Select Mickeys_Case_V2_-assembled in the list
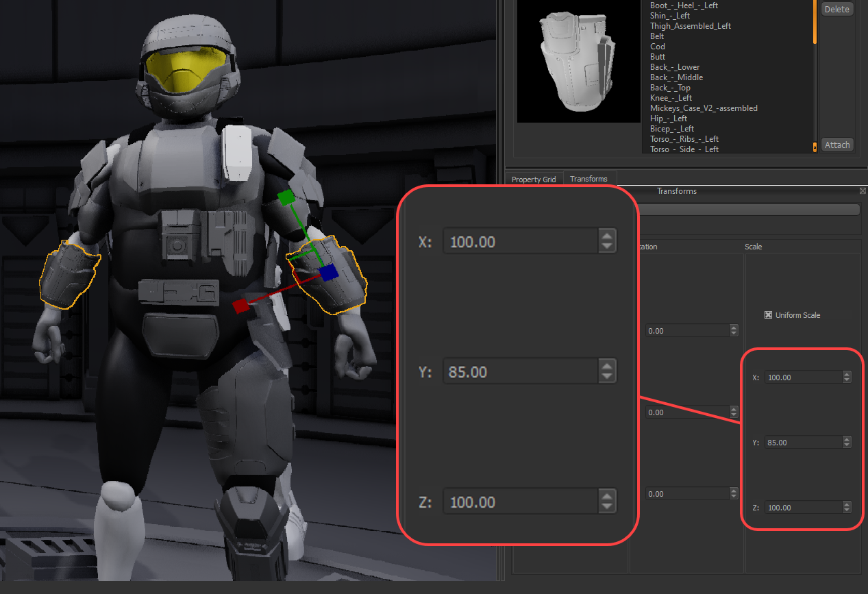868x594 pixels. coord(704,108)
